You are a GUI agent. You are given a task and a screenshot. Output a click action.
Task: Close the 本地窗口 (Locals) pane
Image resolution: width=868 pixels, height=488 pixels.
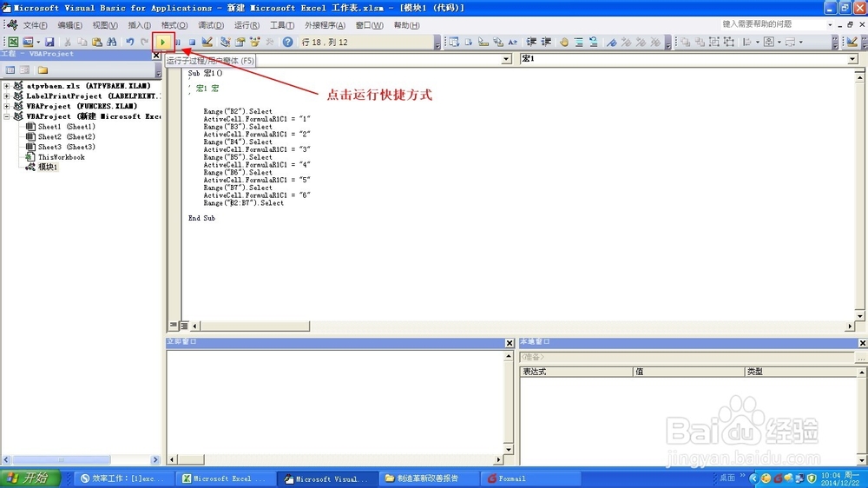tap(863, 343)
